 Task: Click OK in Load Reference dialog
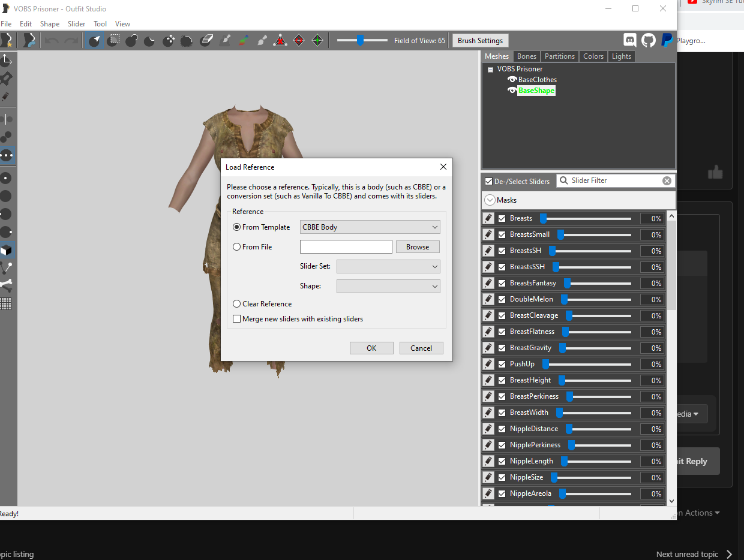371,348
